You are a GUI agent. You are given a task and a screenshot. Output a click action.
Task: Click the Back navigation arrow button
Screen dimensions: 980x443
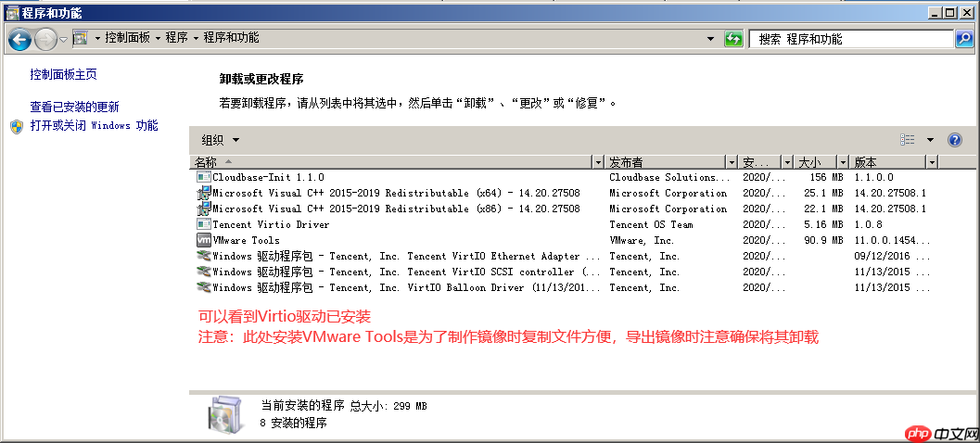(20, 40)
